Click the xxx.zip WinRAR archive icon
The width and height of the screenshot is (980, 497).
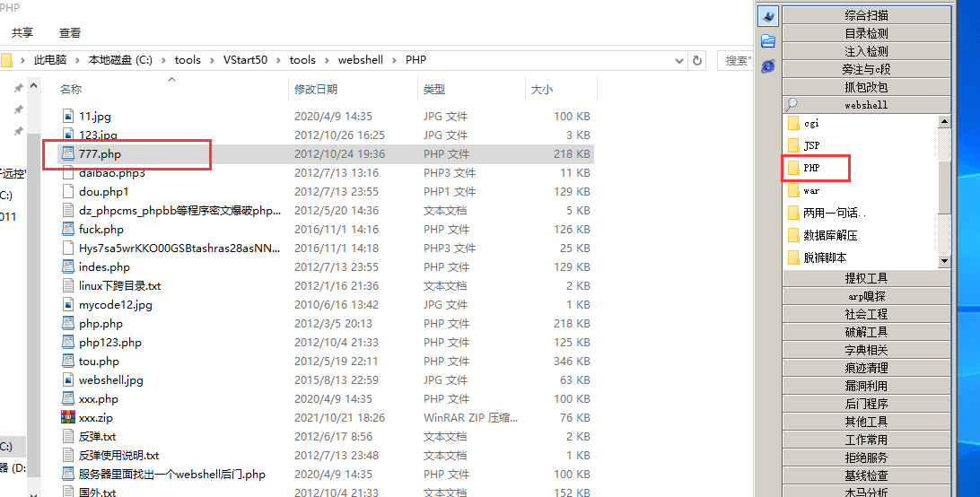pyautogui.click(x=68, y=418)
